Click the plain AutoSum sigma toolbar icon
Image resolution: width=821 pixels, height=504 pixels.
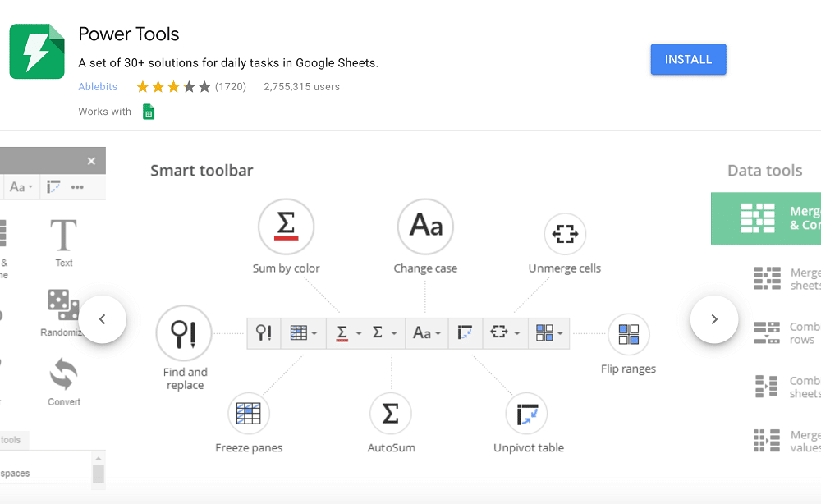(378, 332)
